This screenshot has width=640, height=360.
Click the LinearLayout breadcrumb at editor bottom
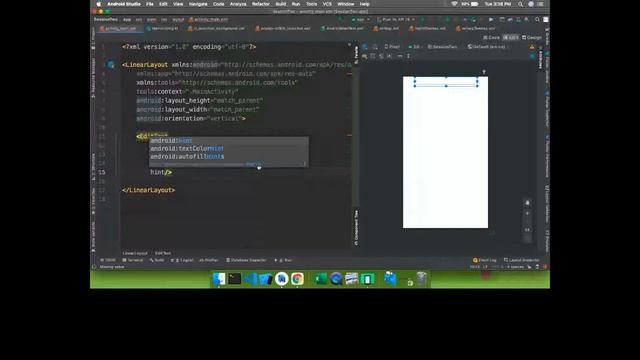pos(135,253)
